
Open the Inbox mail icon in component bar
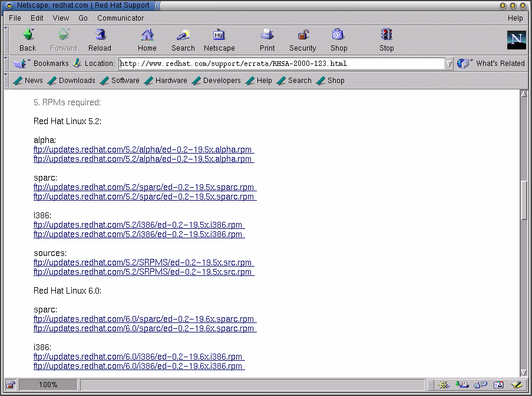462,385
